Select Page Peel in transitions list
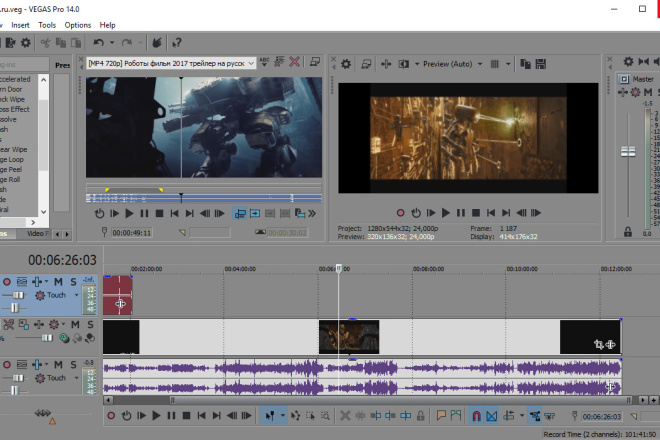 11,169
